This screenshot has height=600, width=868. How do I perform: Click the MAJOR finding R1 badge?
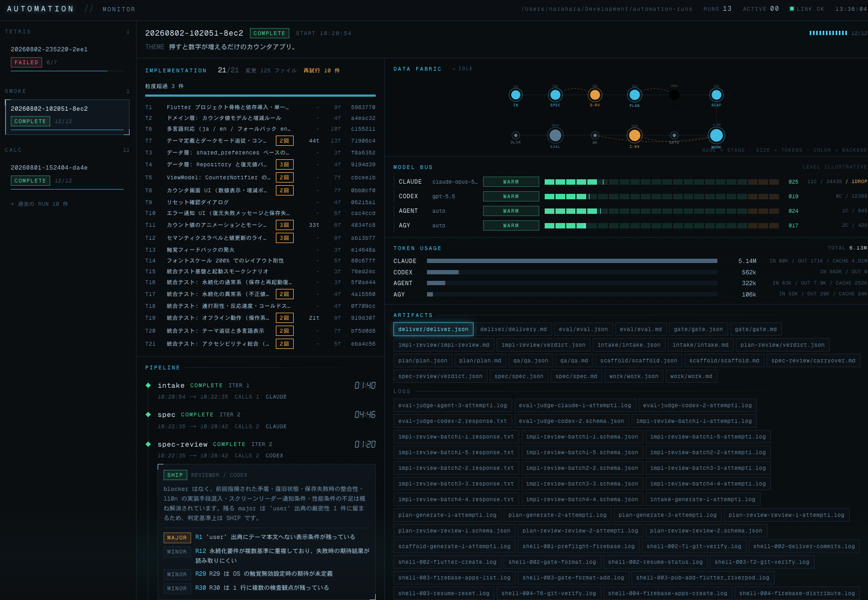pos(177,538)
